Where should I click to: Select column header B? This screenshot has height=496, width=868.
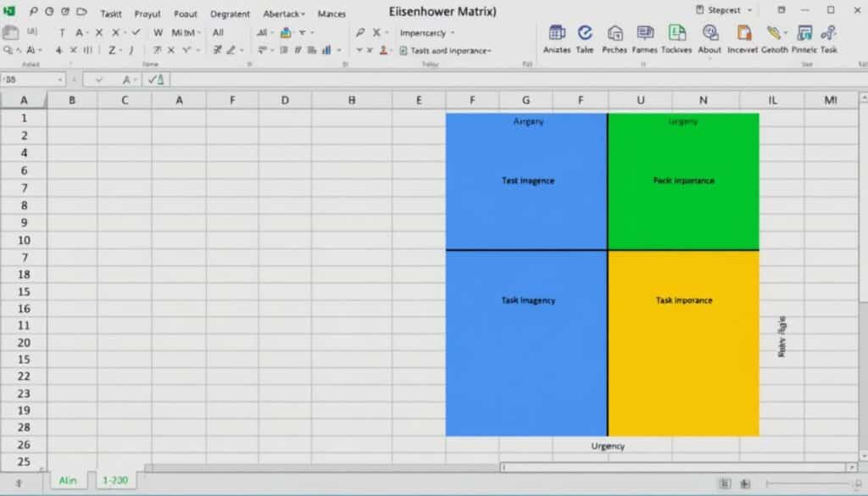(x=72, y=100)
